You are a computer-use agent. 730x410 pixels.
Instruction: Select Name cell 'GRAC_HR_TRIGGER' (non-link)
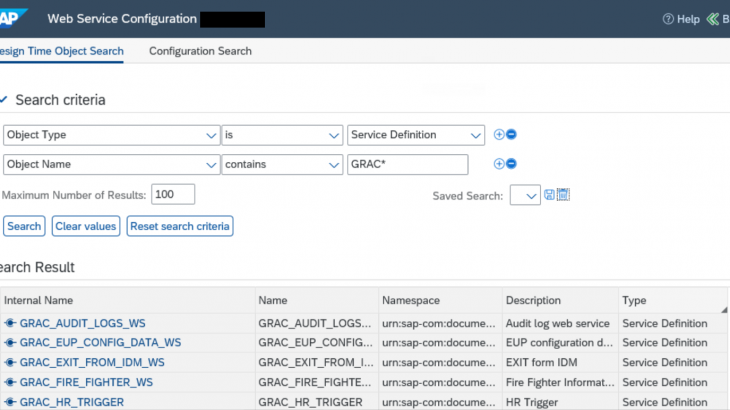click(x=317, y=402)
